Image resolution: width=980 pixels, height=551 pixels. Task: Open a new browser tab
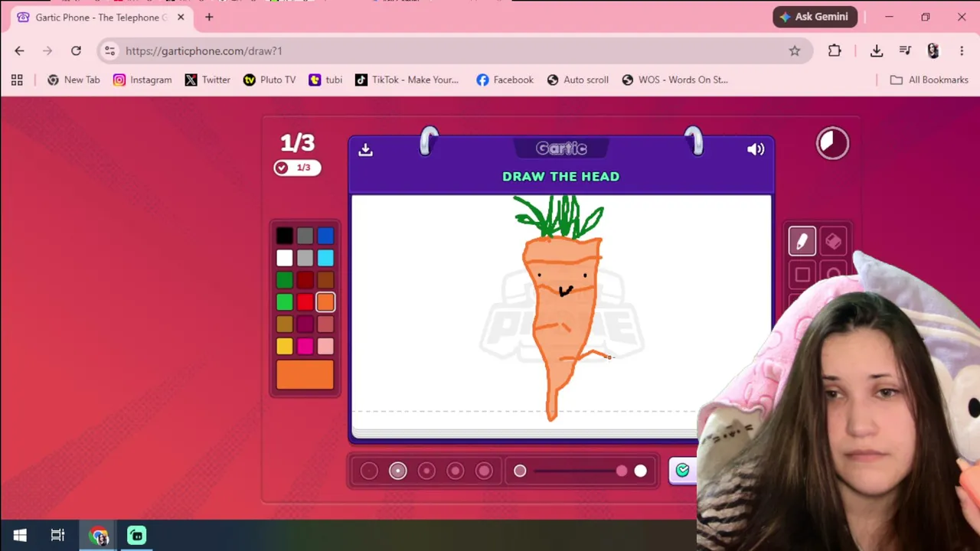209,17
